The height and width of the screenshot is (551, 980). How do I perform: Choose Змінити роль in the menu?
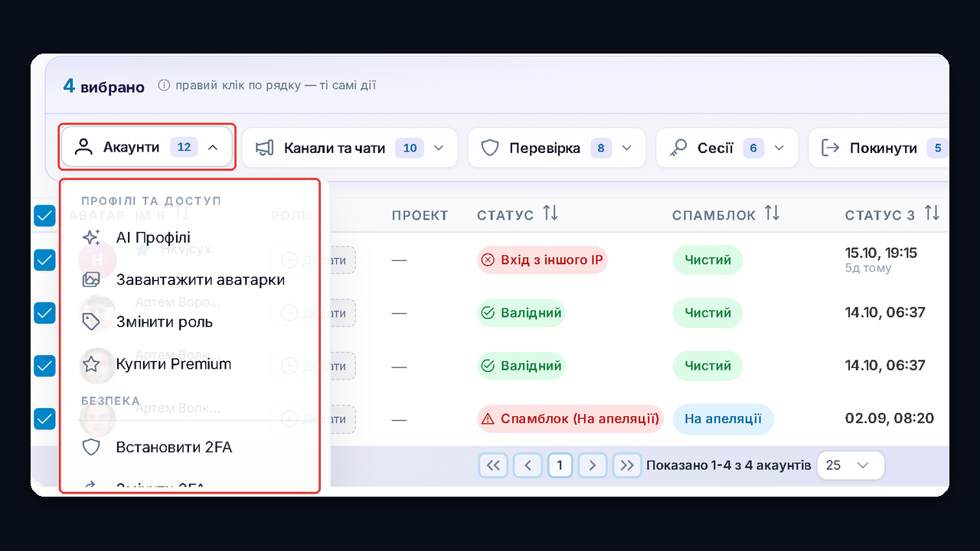(x=190, y=322)
